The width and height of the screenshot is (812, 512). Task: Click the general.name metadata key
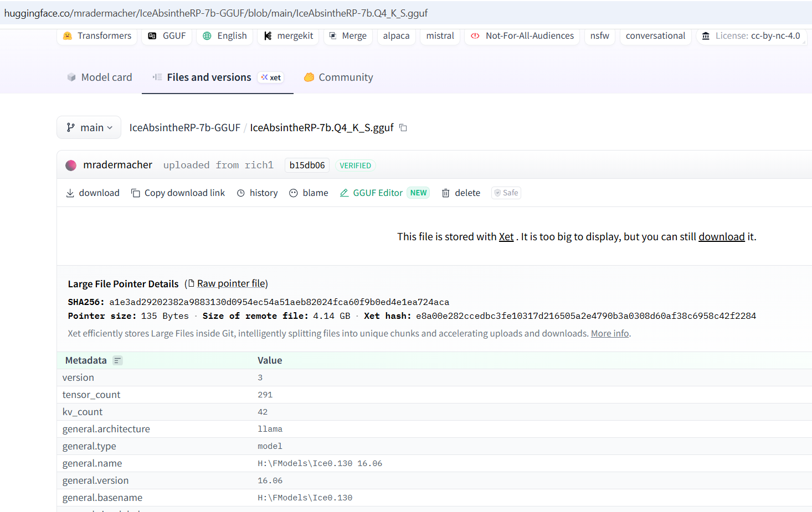click(92, 463)
